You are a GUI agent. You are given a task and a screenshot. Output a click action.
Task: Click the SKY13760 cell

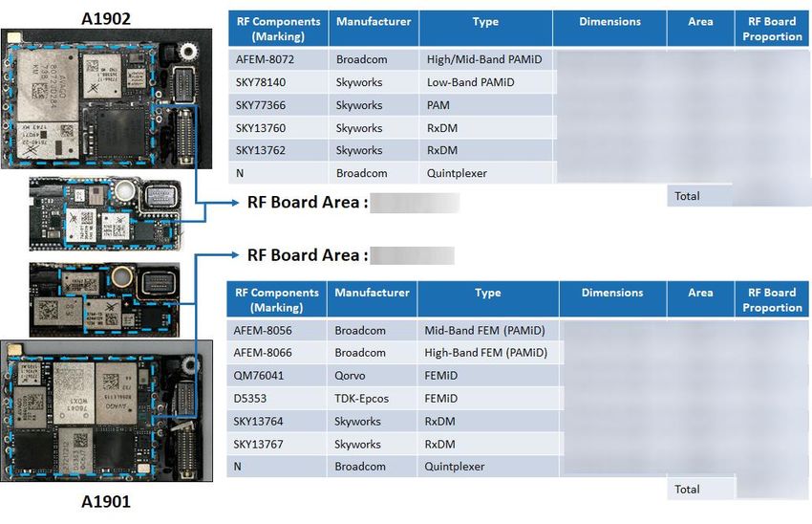click(x=279, y=128)
